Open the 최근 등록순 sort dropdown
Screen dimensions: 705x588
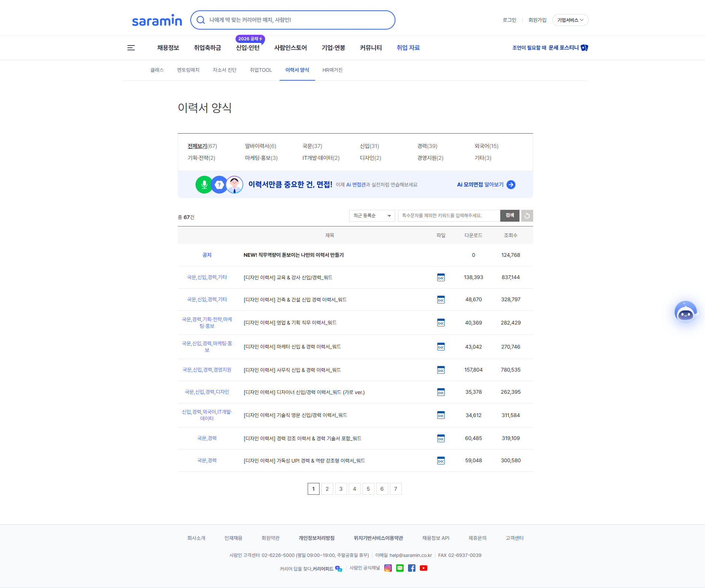(x=372, y=216)
